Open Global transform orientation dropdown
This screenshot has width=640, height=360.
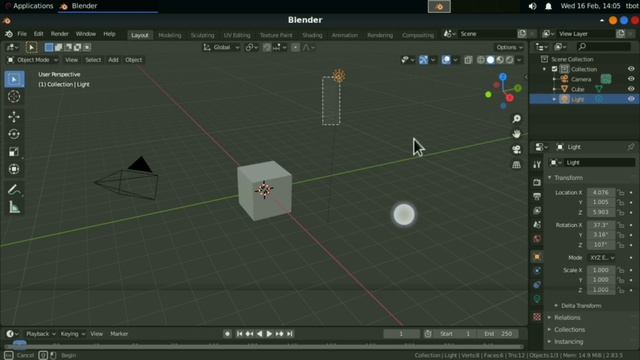[x=221, y=47]
